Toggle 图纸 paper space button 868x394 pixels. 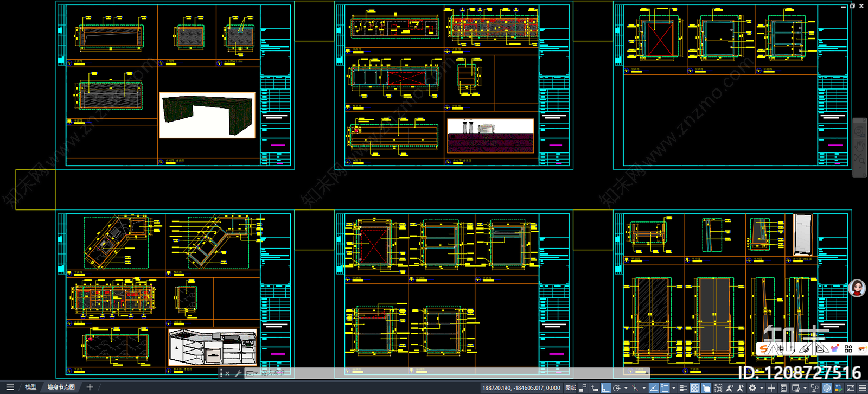pyautogui.click(x=571, y=388)
